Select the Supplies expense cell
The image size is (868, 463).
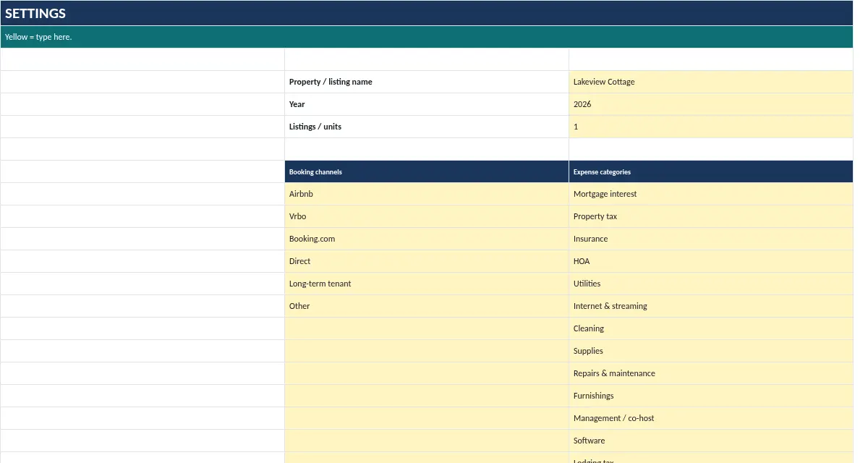(711, 351)
